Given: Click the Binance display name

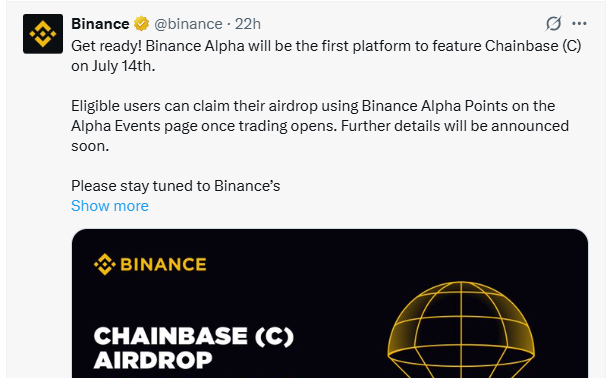Looking at the screenshot, I should [100, 24].
